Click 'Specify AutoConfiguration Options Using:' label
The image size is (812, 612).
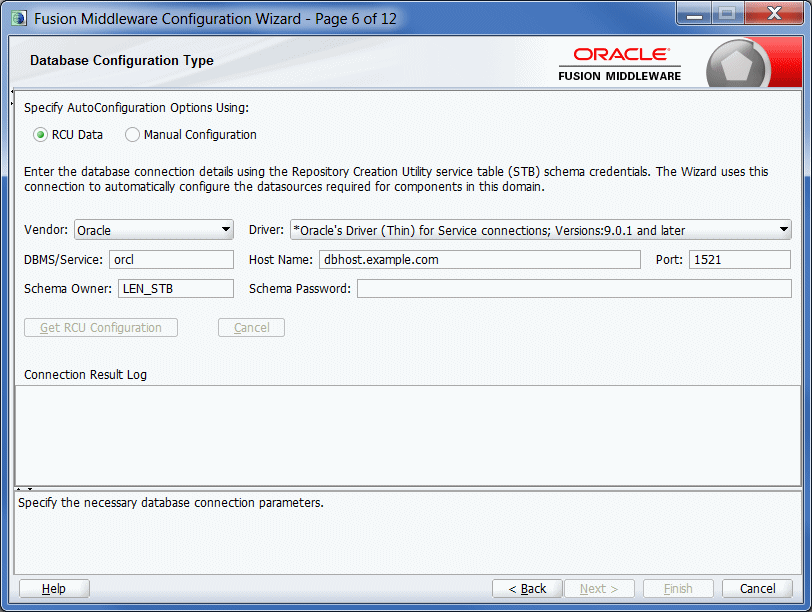[136, 108]
